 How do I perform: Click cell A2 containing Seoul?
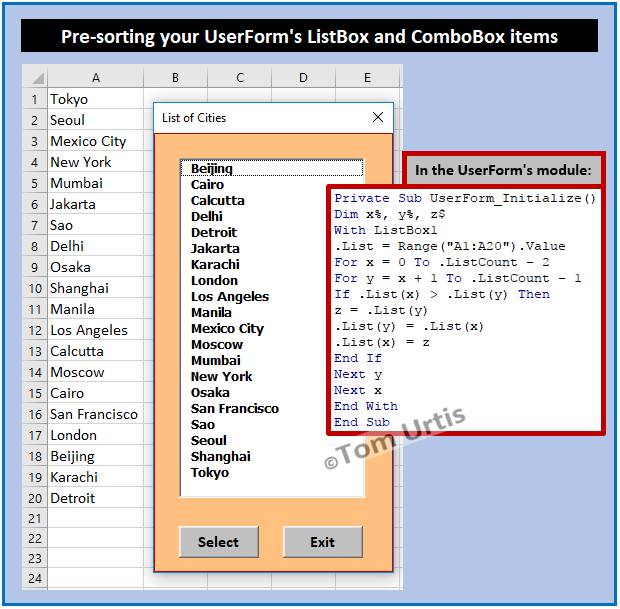coord(95,120)
